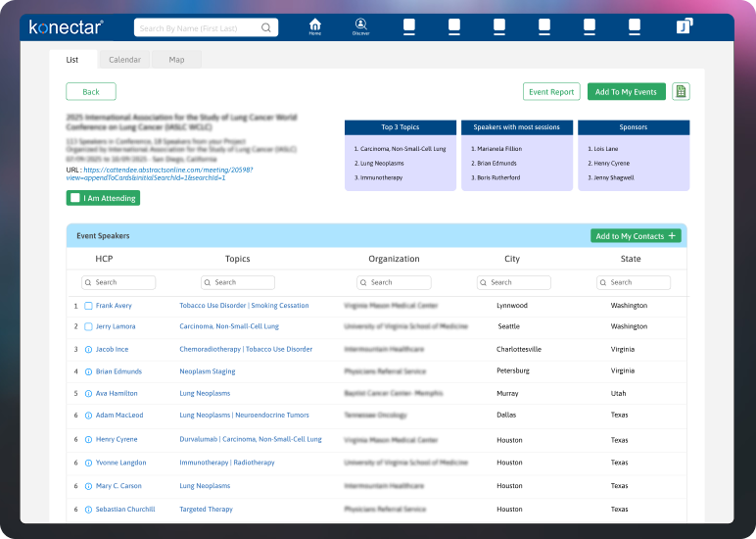This screenshot has width=756, height=539.
Task: Switch to the Calendar tab
Action: point(124,60)
